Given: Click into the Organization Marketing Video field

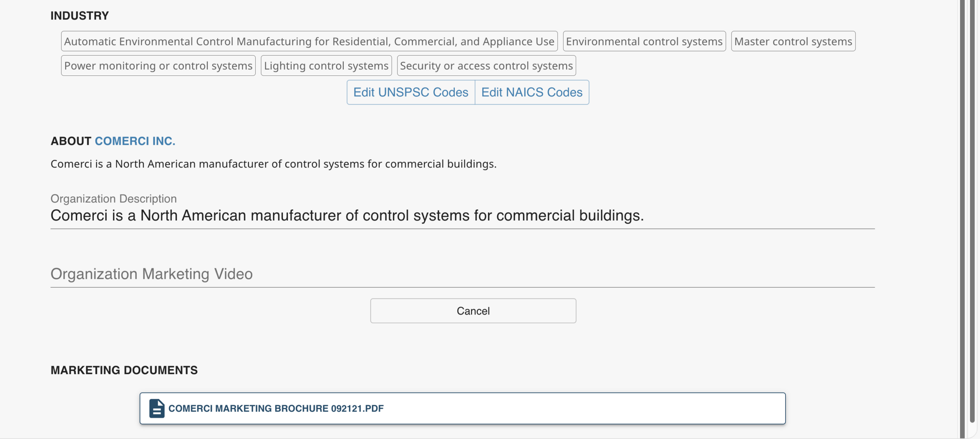Looking at the screenshot, I should pyautogui.click(x=462, y=274).
